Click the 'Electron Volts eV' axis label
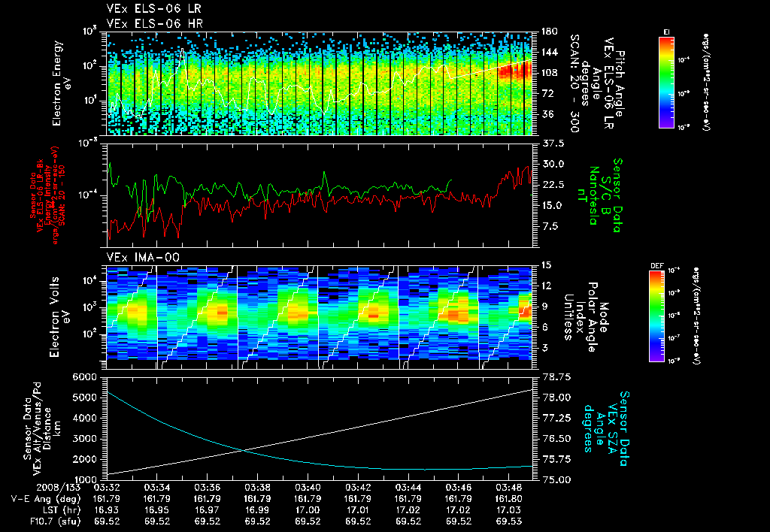This screenshot has height=532, width=770. pyautogui.click(x=59, y=317)
